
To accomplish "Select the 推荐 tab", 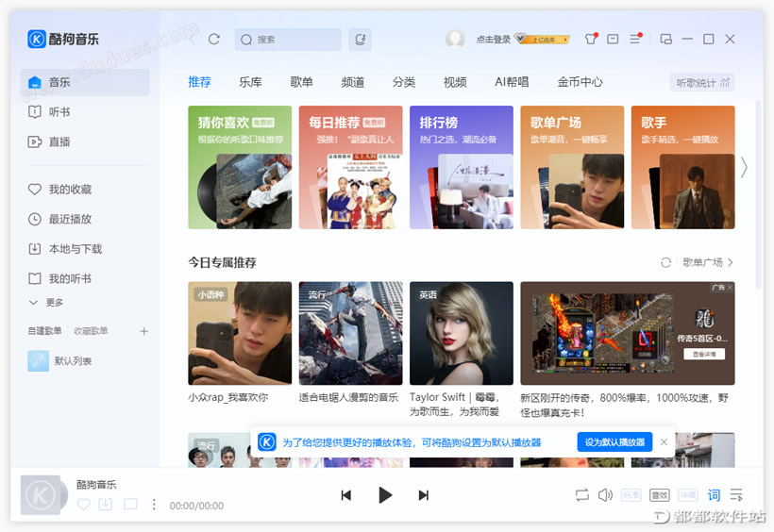I will (199, 82).
